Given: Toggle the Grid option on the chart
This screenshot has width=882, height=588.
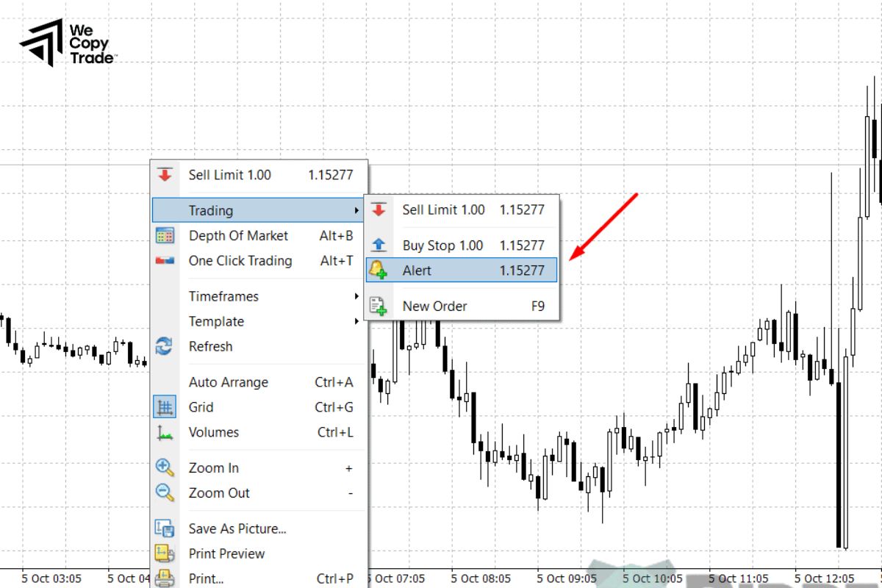Looking at the screenshot, I should point(201,407).
